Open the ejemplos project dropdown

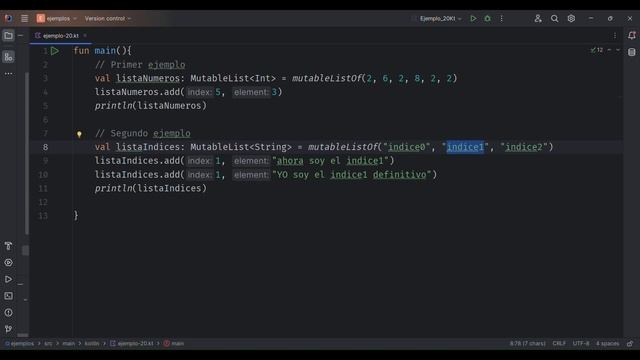click(x=57, y=18)
